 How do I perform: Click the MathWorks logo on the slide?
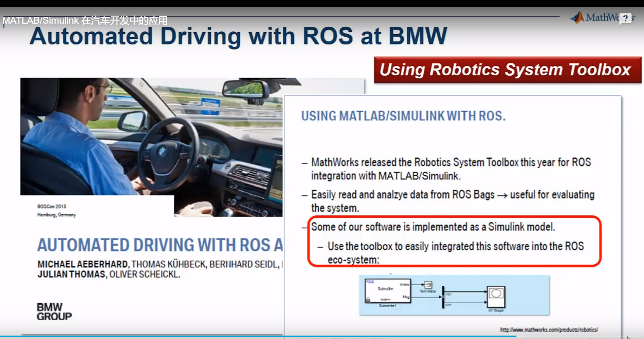point(602,17)
